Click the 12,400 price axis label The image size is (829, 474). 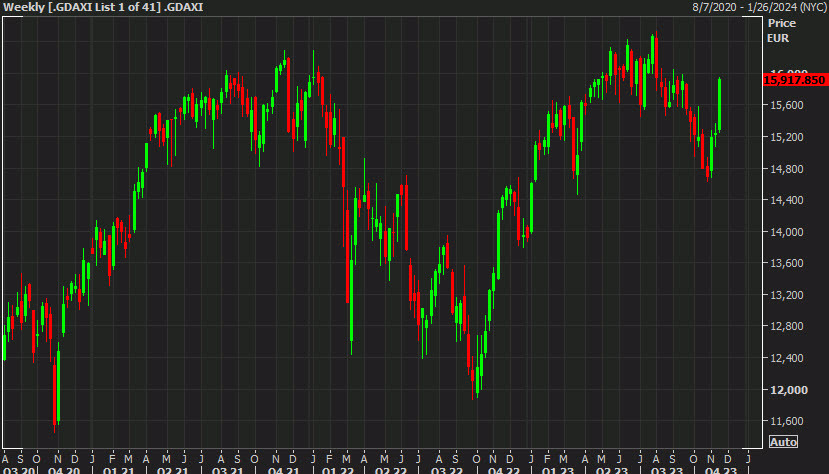coord(787,358)
